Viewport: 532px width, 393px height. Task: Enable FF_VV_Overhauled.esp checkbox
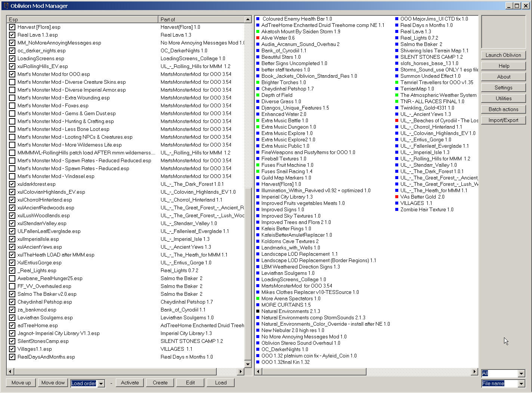click(12, 286)
